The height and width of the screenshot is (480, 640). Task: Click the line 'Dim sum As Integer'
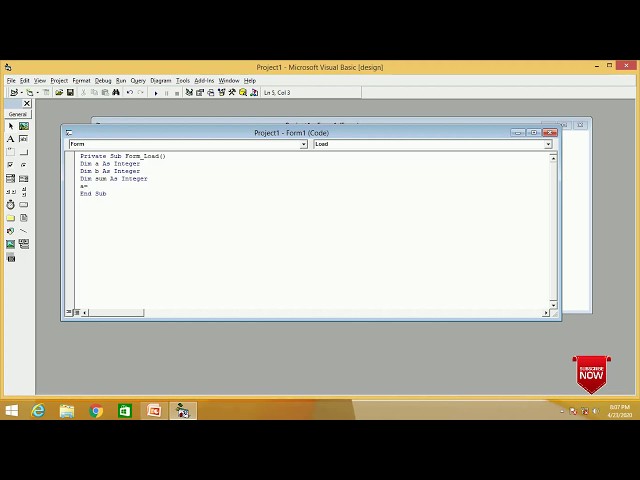coord(113,179)
